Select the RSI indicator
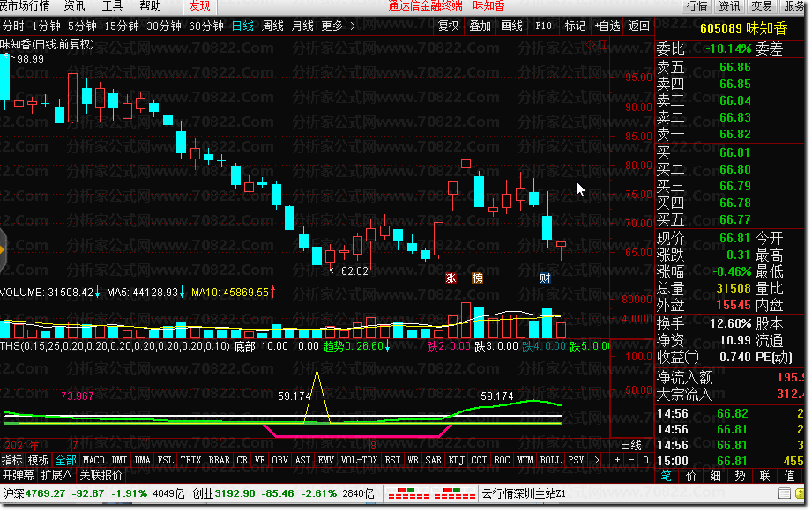The image size is (812, 511). [x=392, y=460]
